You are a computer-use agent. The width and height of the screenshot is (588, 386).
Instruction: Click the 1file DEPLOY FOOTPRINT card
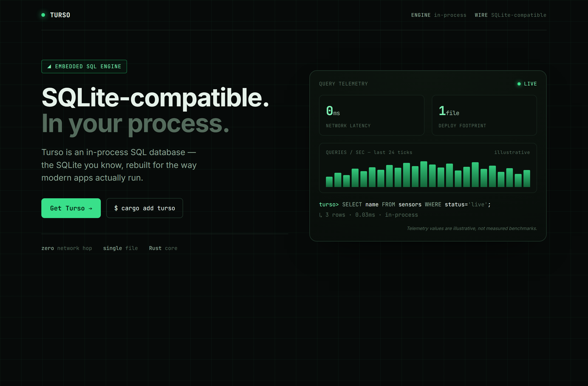pos(484,115)
